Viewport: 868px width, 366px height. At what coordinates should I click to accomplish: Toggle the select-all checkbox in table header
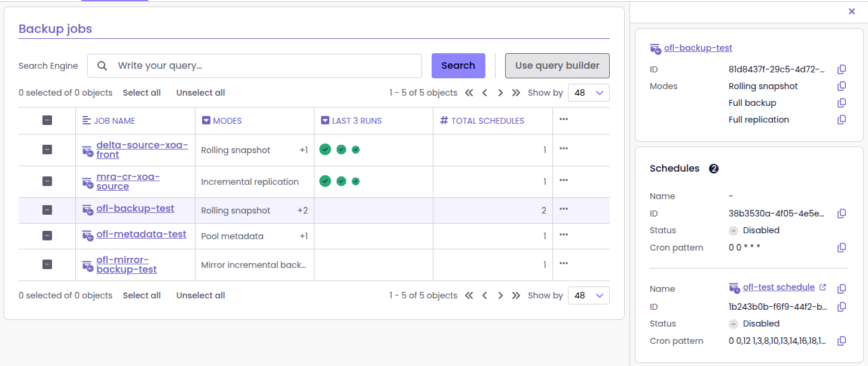tap(47, 121)
